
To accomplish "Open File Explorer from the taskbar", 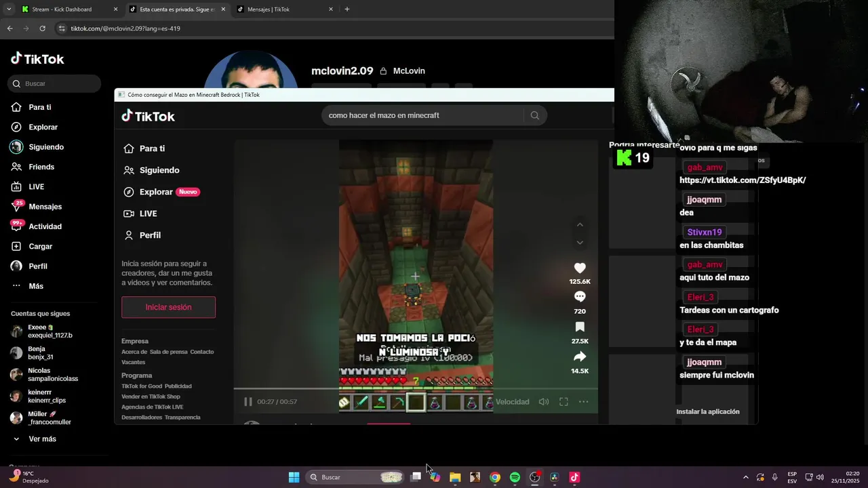I will tap(455, 477).
